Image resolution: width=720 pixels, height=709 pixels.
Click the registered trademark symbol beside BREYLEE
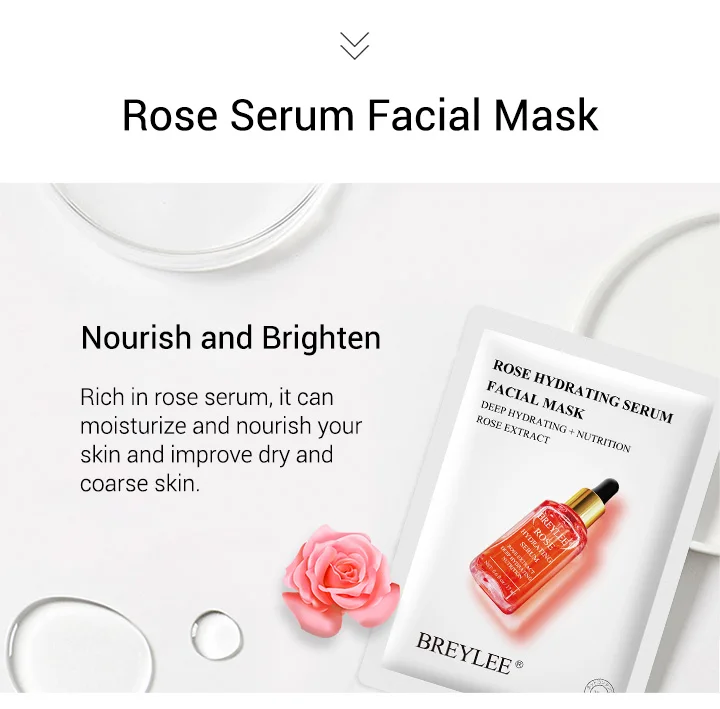[519, 664]
